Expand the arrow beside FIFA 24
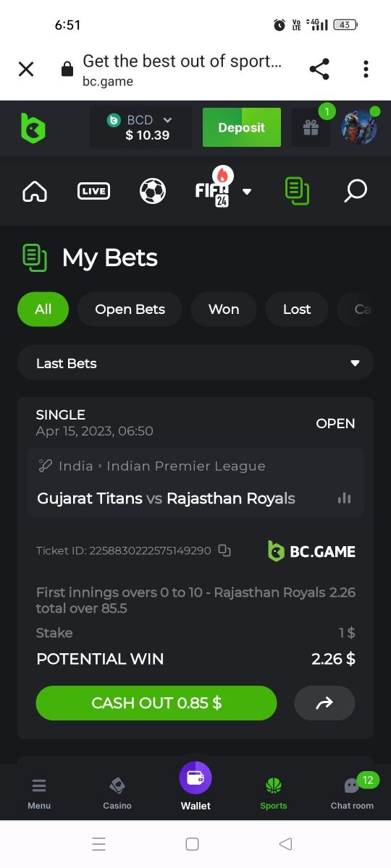 click(x=247, y=192)
